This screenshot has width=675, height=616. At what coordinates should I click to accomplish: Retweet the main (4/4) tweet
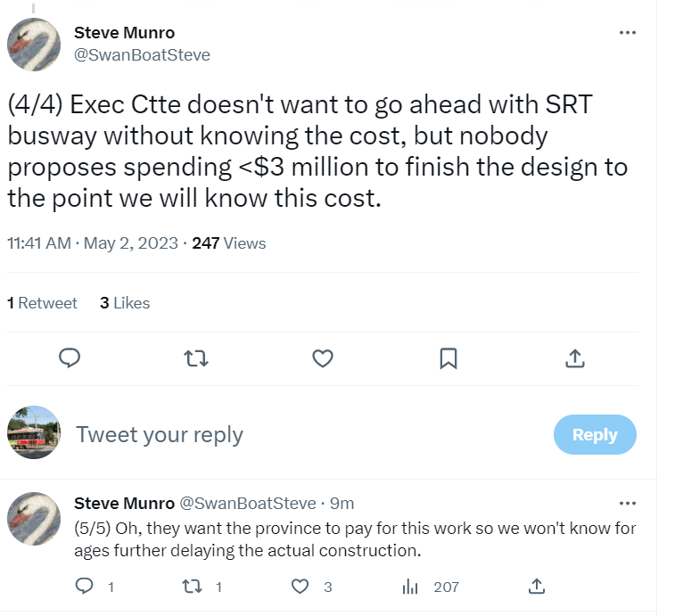click(195, 358)
